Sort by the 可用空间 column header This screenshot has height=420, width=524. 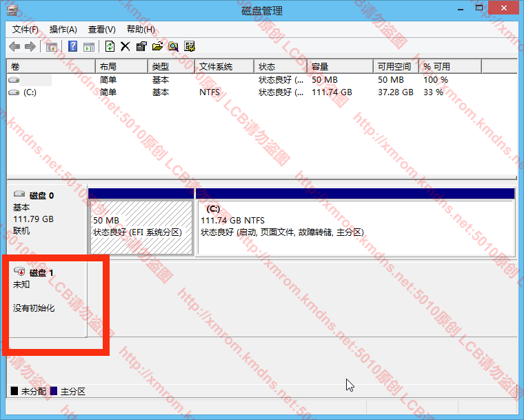(394, 67)
